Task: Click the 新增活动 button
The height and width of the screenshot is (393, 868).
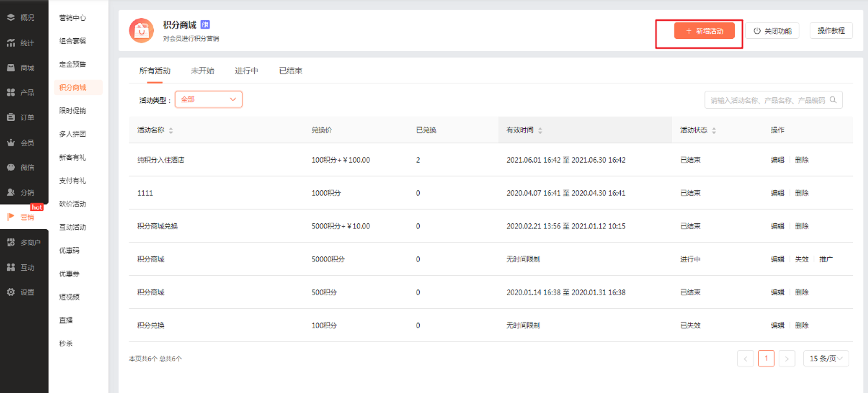Action: pos(704,31)
